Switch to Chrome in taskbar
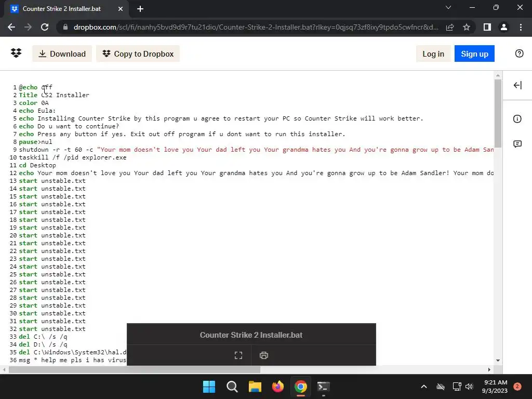The height and width of the screenshot is (399, 532). pyautogui.click(x=301, y=387)
